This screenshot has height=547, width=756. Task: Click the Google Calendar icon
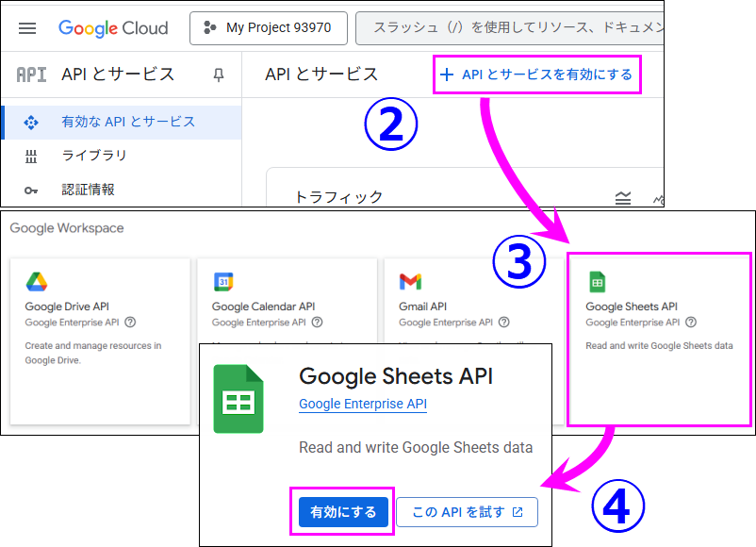click(x=223, y=282)
